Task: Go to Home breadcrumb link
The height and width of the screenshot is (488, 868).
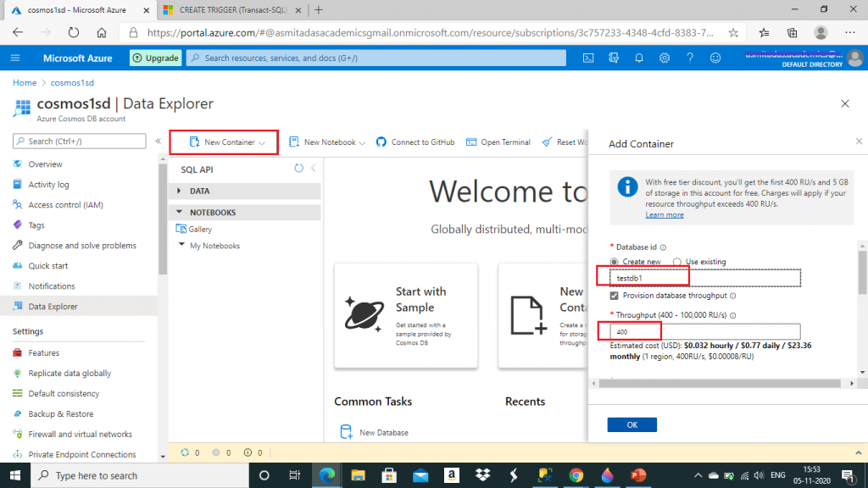Action: tap(25, 82)
